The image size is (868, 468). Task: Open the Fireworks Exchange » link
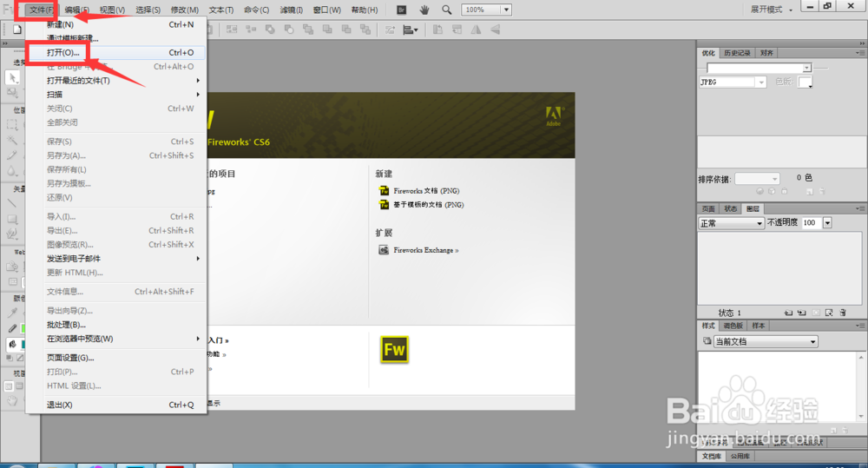(425, 250)
